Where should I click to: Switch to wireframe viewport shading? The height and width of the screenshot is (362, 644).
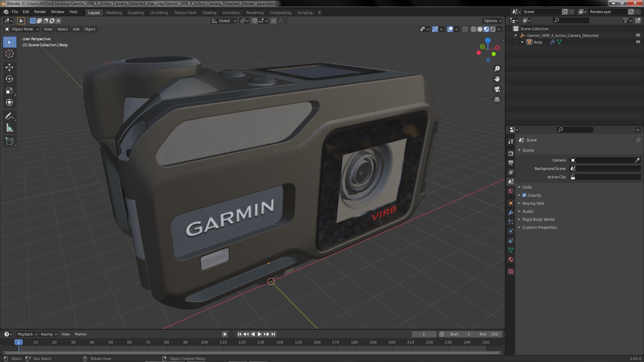(474, 29)
